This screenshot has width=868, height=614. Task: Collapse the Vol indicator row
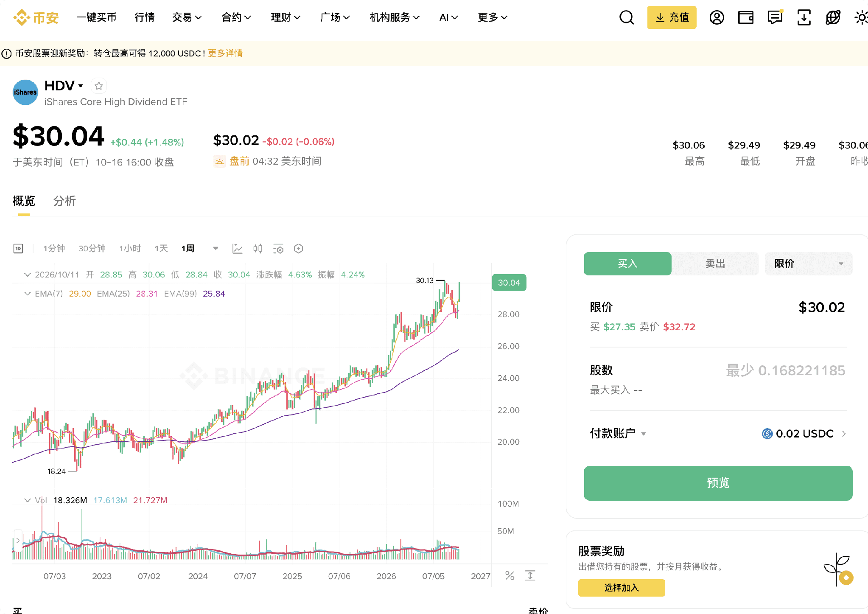click(x=28, y=500)
